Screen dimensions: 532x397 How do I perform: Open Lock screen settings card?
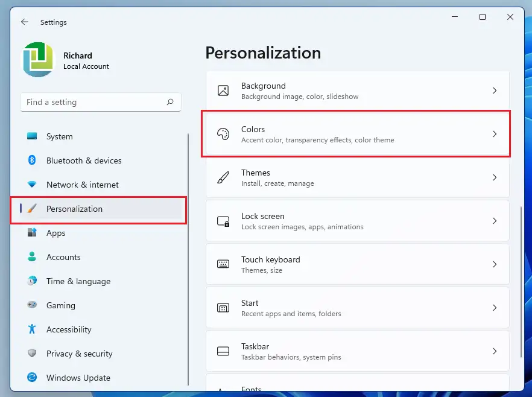[x=358, y=221]
